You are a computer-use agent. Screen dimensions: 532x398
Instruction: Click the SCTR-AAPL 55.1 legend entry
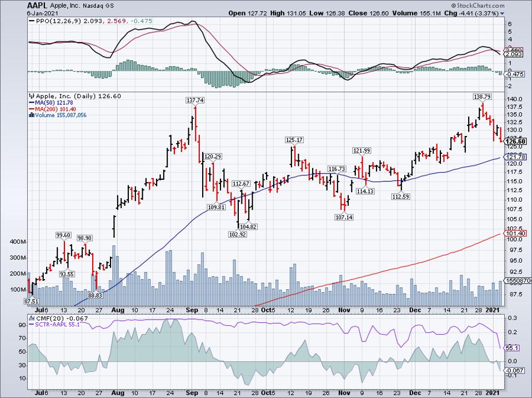(54, 324)
